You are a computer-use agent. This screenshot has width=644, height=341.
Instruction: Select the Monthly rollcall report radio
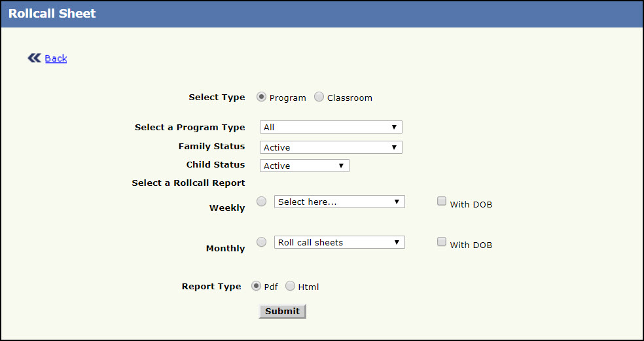tap(262, 242)
